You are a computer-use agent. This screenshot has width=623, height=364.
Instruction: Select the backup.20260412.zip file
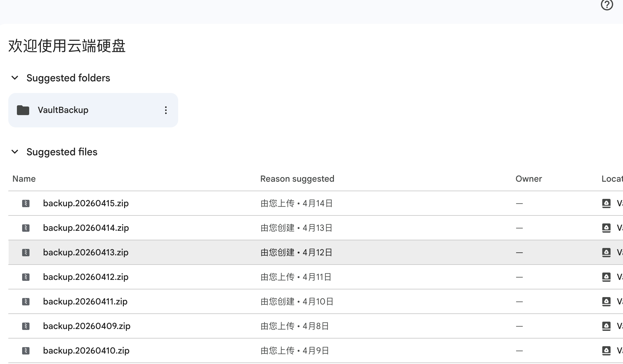tap(86, 277)
